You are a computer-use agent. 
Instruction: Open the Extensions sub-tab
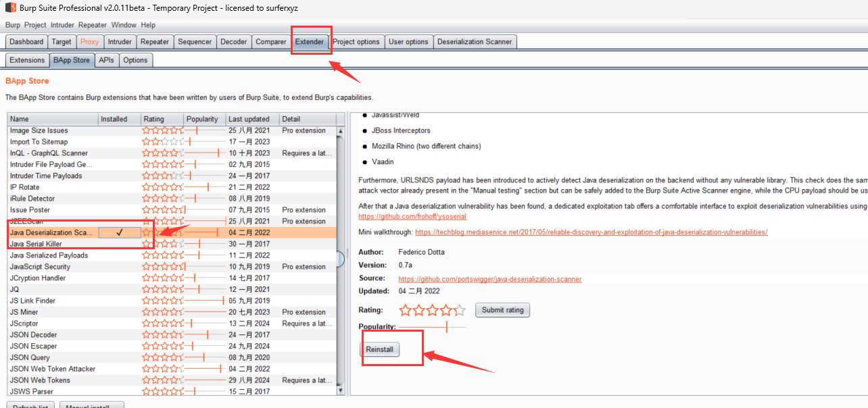pyautogui.click(x=27, y=60)
